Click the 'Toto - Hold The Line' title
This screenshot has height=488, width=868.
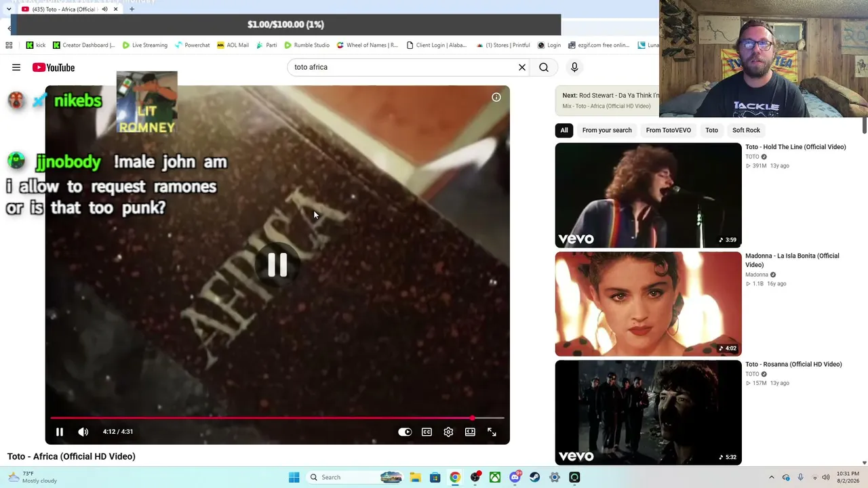(795, 147)
